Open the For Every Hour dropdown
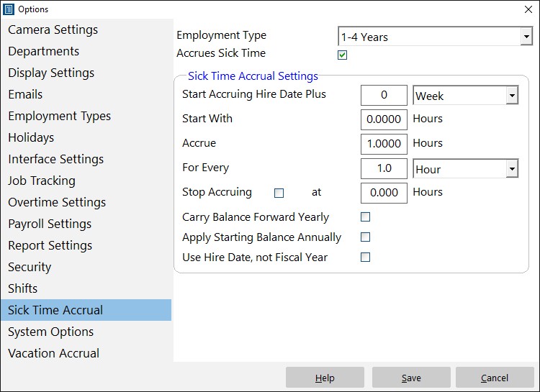Viewport: 540px width, 392px height. 466,168
